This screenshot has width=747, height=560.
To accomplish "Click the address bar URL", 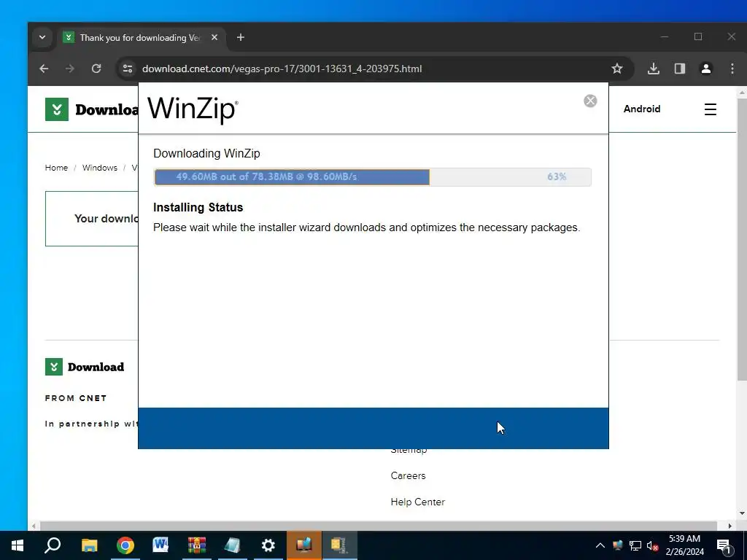I will pyautogui.click(x=282, y=69).
